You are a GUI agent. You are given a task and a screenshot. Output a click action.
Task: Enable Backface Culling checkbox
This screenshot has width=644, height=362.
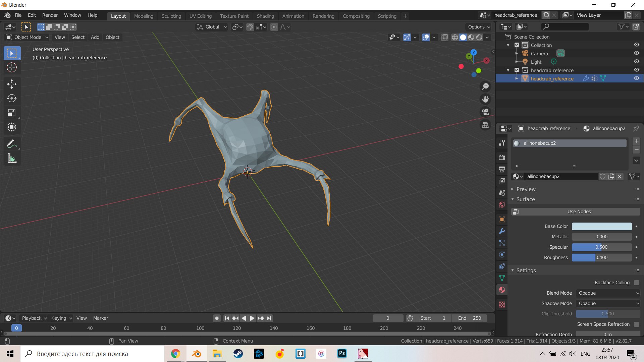coord(636,283)
